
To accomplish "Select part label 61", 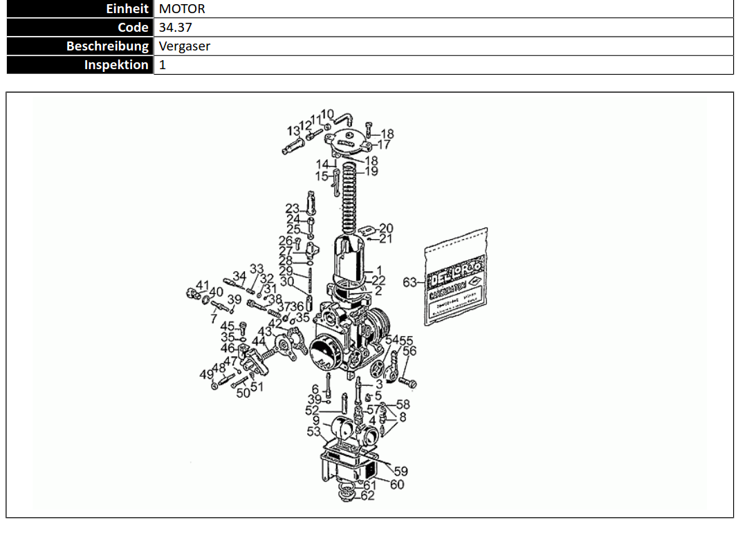I will 370,485.
